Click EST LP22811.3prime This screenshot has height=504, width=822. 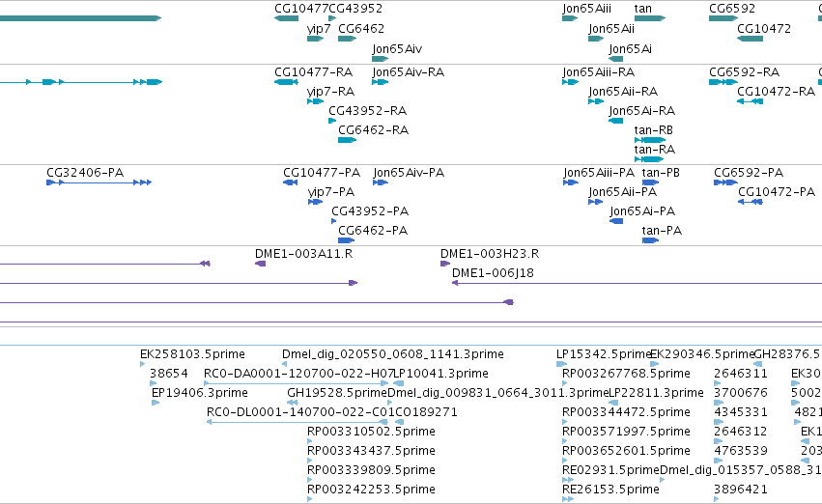click(656, 394)
